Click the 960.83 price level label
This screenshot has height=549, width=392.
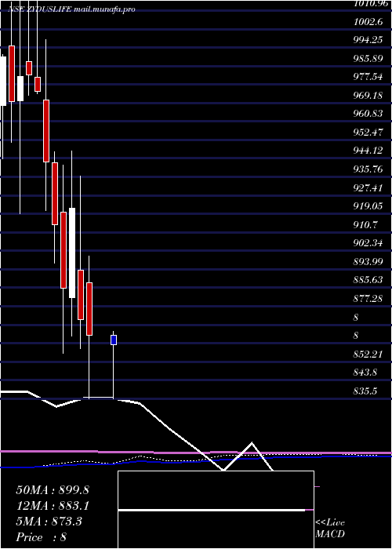[368, 114]
